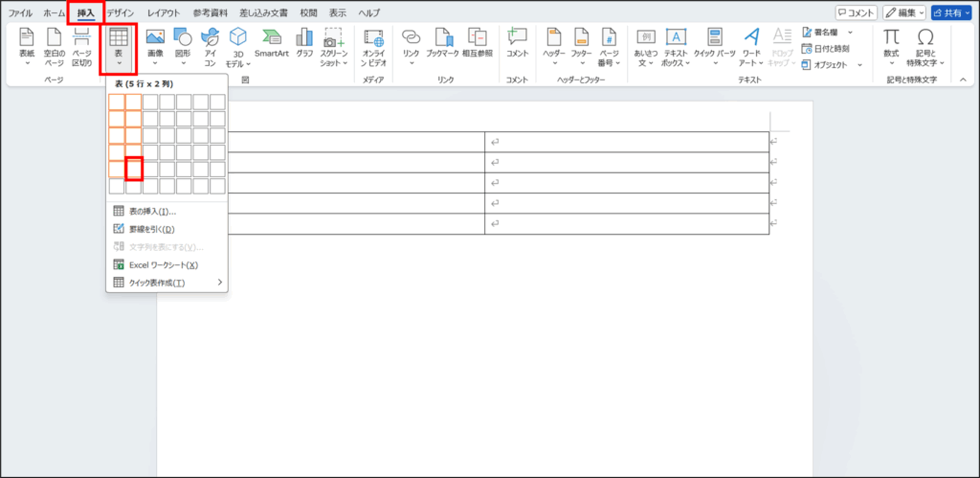This screenshot has height=478, width=980.
Task: Switch to the 差し込み文書 tab
Action: click(264, 12)
